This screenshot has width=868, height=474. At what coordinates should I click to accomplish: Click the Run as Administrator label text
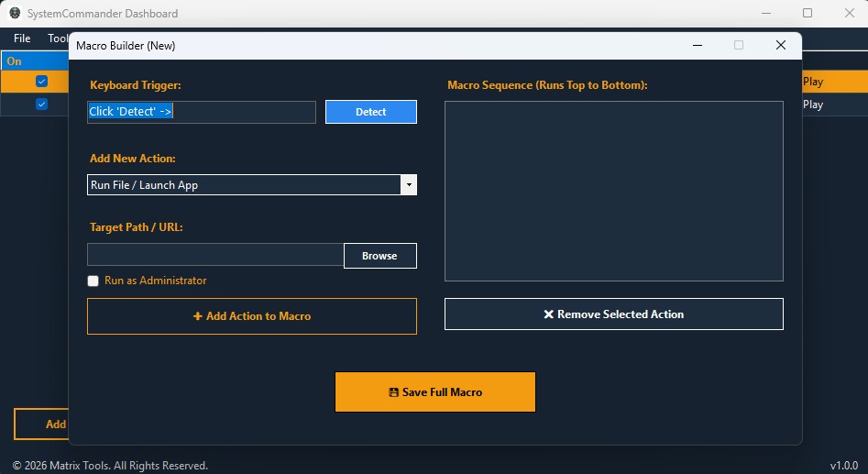pyautogui.click(x=156, y=281)
